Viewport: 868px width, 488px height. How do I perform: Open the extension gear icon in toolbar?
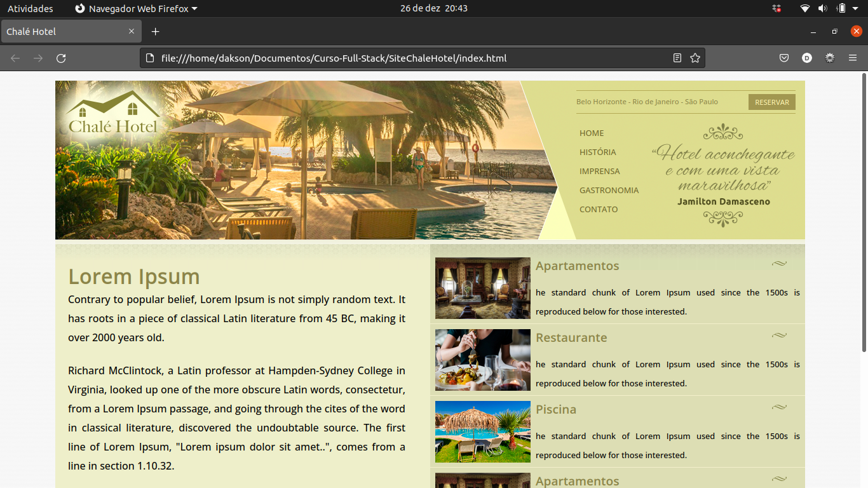tap(829, 57)
